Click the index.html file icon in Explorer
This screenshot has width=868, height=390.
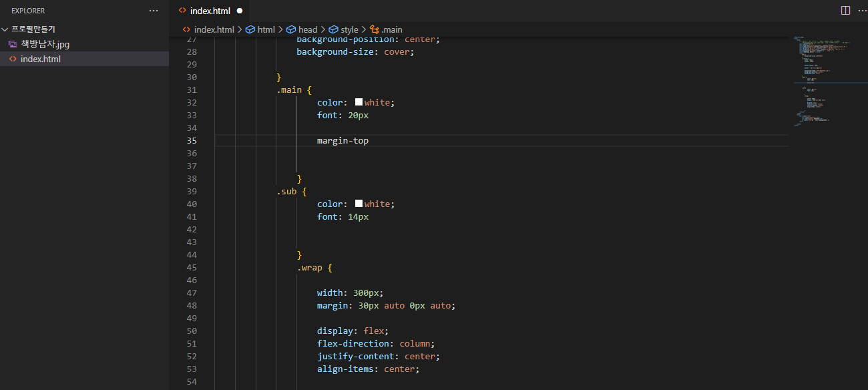(x=13, y=59)
